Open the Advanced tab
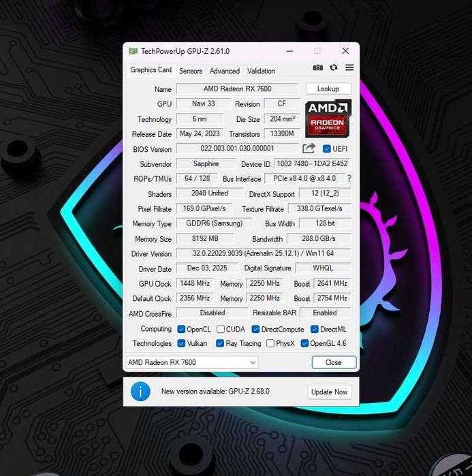This screenshot has height=476, width=472. pos(225,71)
